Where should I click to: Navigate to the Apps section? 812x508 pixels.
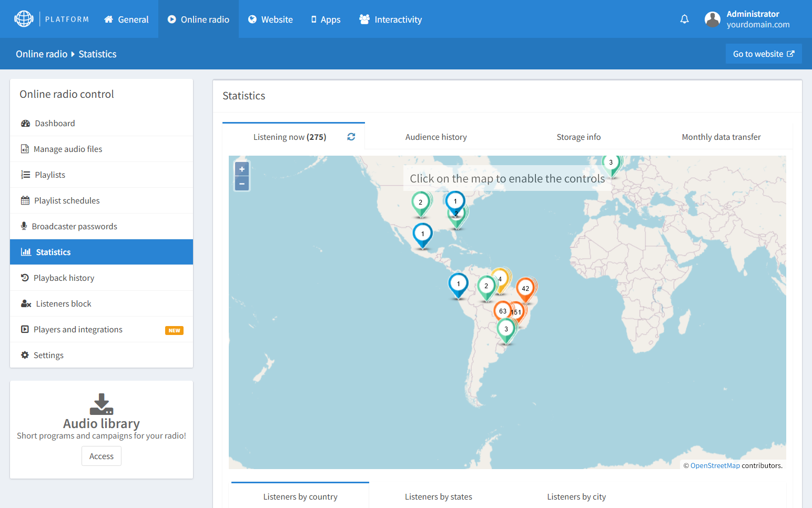[326, 19]
